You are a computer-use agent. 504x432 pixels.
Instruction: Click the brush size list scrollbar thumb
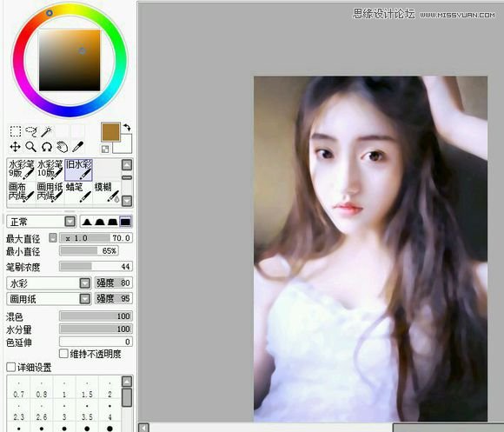pyautogui.click(x=127, y=397)
